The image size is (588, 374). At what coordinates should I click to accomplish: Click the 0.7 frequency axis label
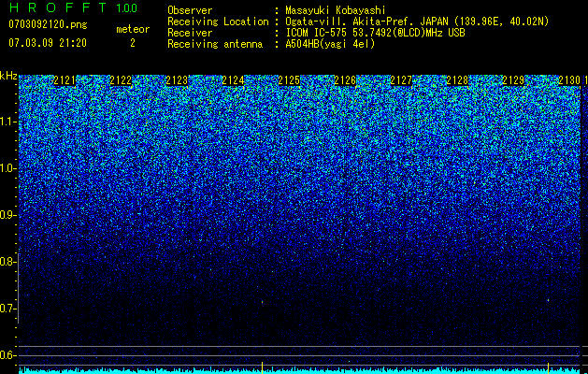tap(7, 309)
